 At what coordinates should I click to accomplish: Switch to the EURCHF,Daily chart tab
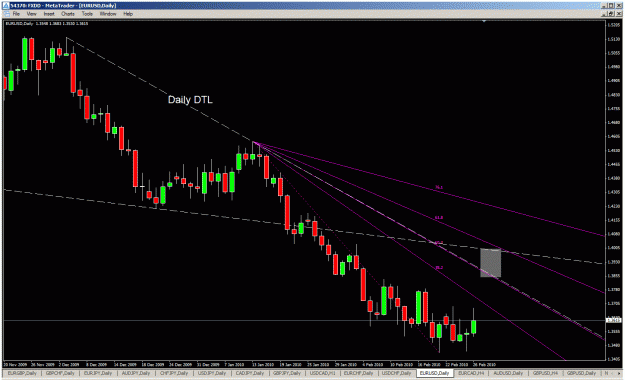358,373
